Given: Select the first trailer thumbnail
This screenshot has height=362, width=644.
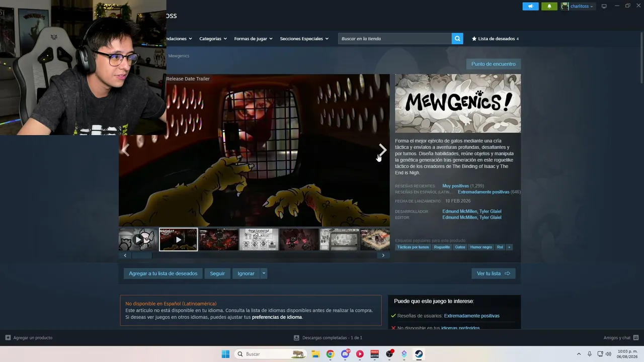Looking at the screenshot, I should [x=138, y=240].
